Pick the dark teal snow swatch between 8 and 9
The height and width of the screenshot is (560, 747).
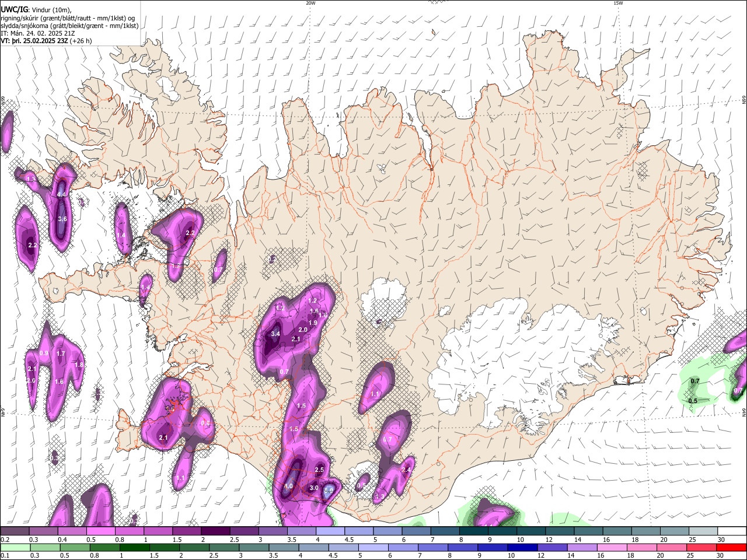pos(474,531)
